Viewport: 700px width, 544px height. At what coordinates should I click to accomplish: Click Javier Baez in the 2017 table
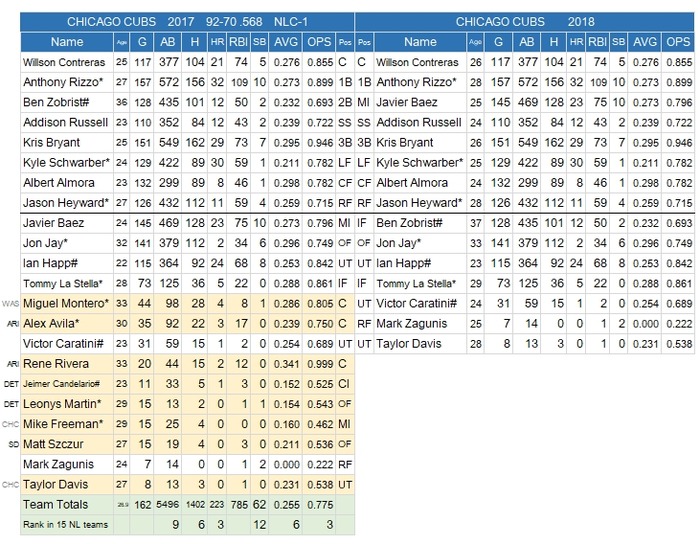click(x=53, y=223)
